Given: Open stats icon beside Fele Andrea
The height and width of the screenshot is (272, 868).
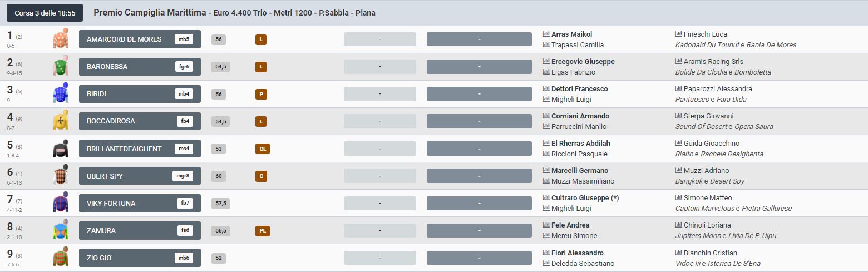Looking at the screenshot, I should point(546,225).
